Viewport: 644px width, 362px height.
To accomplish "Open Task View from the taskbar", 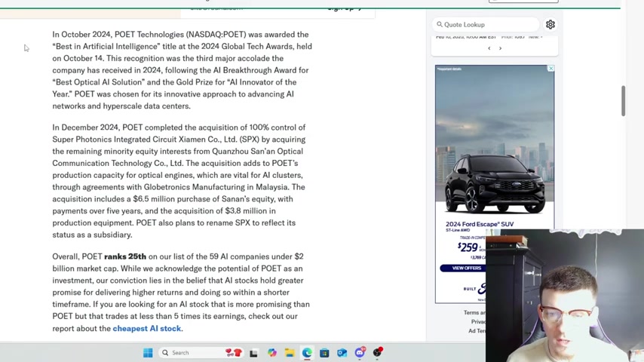I will [253, 353].
